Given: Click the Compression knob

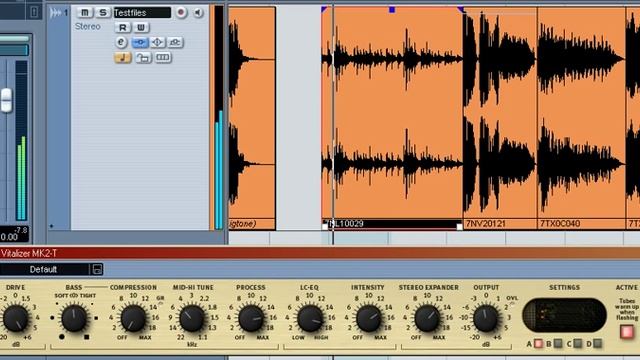Looking at the screenshot, I should [133, 318].
